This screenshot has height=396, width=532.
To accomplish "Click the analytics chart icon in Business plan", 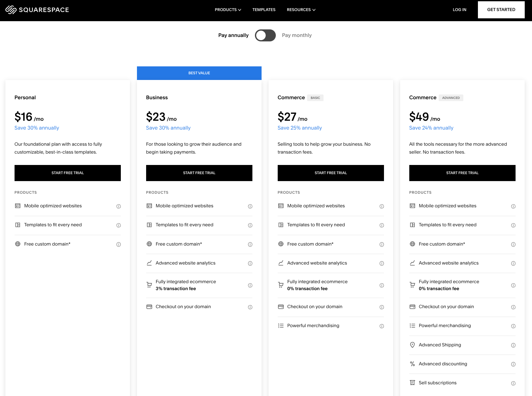I will point(149,263).
